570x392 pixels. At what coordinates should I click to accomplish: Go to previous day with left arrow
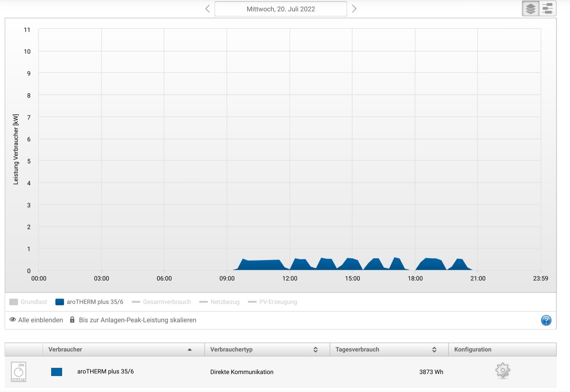point(208,9)
